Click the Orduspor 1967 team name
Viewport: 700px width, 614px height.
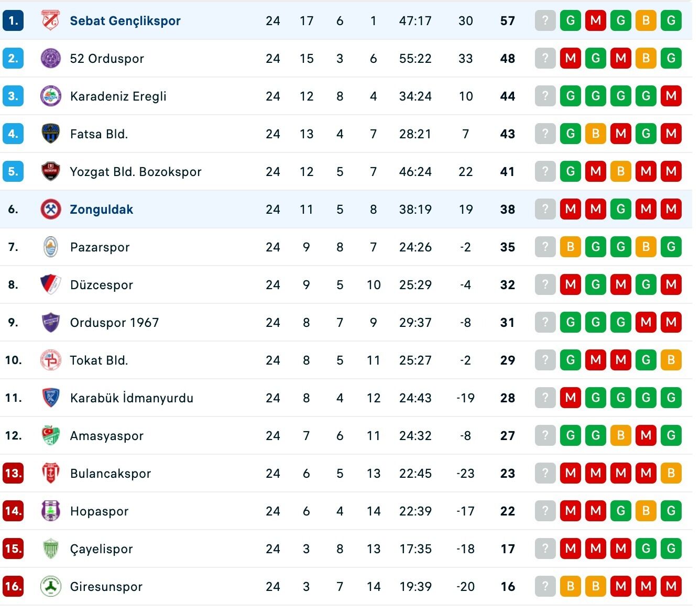114,323
